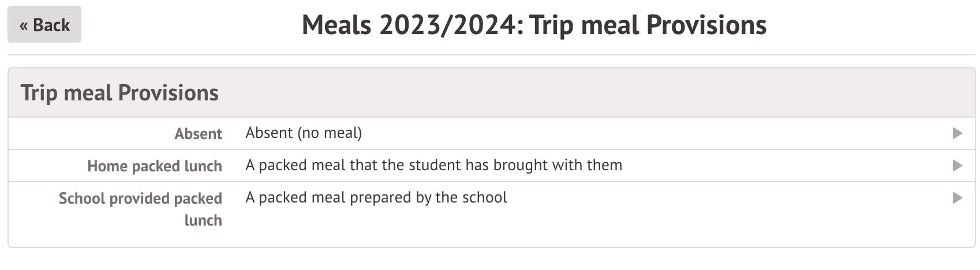Select the Home packed lunch label
Viewport: 980px width, 270px height.
[154, 166]
